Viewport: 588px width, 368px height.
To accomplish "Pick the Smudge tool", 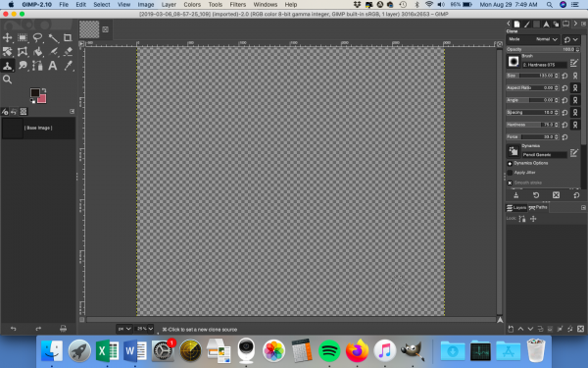I will pyautogui.click(x=23, y=66).
